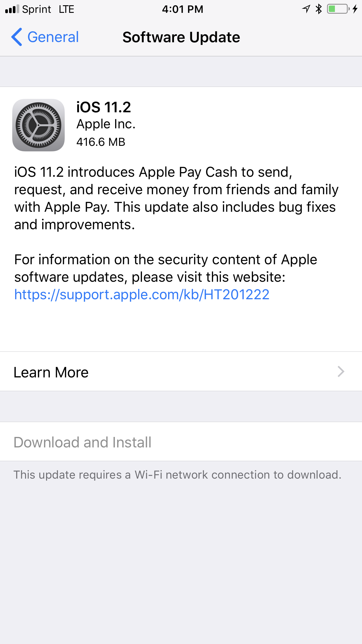
Task: Tap the Software Update title
Action: tap(181, 37)
